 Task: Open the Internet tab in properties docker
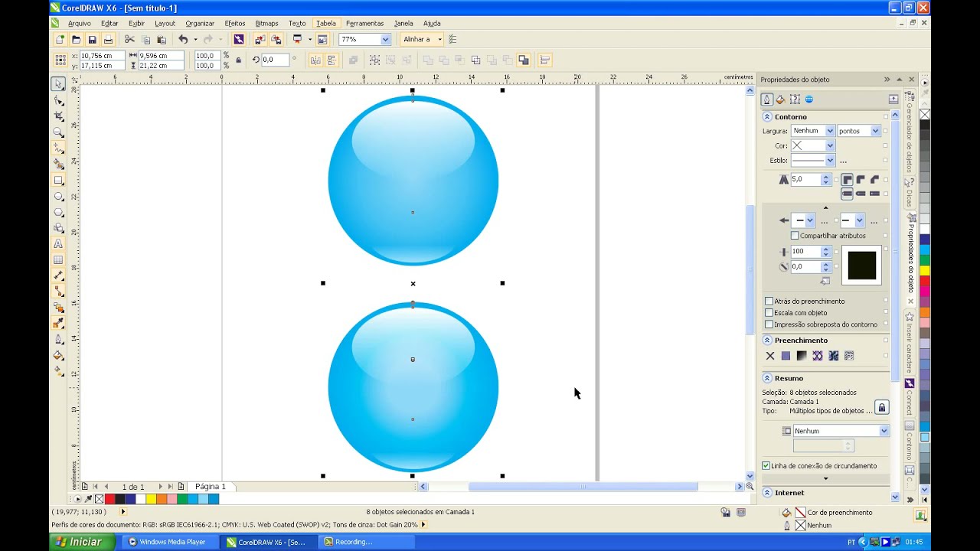coord(809,99)
